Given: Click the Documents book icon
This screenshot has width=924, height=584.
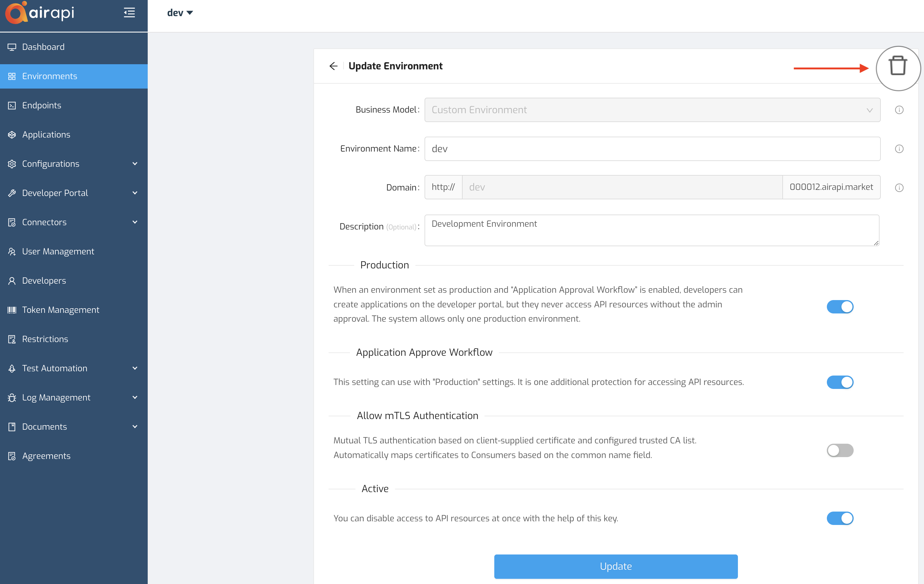Looking at the screenshot, I should (12, 427).
